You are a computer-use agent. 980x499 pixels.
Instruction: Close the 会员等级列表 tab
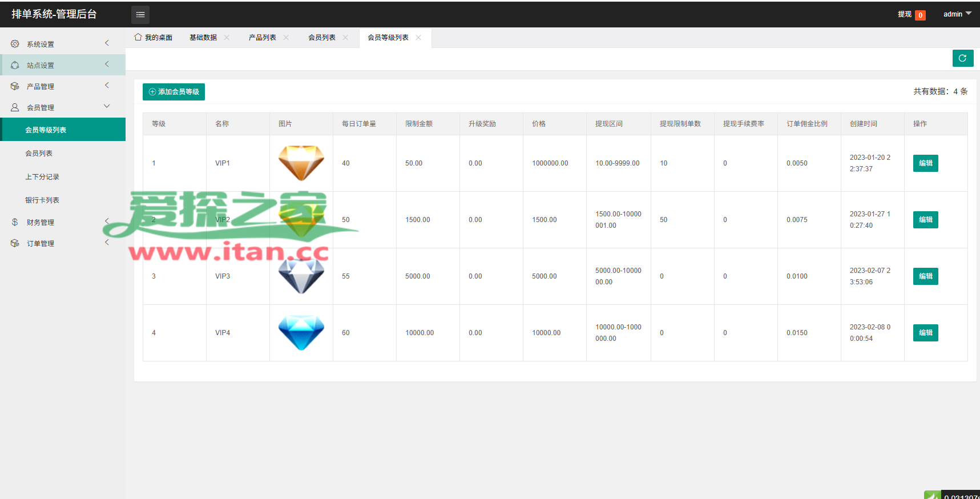[418, 38]
